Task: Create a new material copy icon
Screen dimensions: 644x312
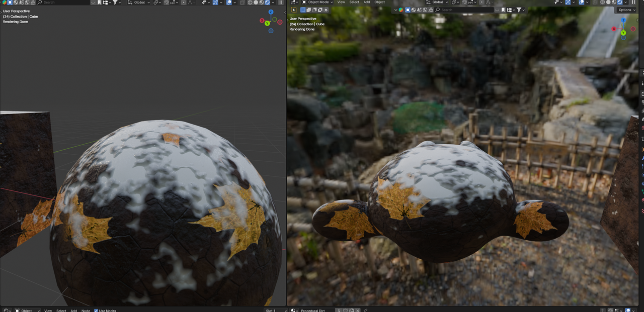Action: coord(351,310)
